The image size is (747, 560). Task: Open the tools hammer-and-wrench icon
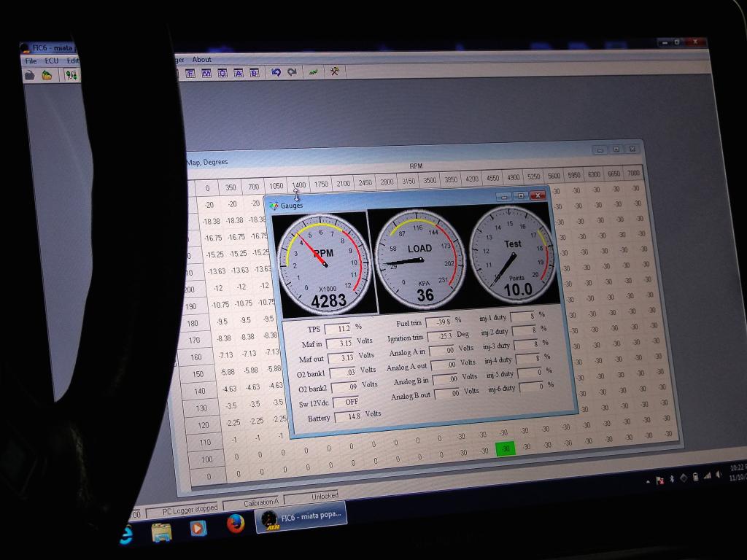[x=334, y=71]
